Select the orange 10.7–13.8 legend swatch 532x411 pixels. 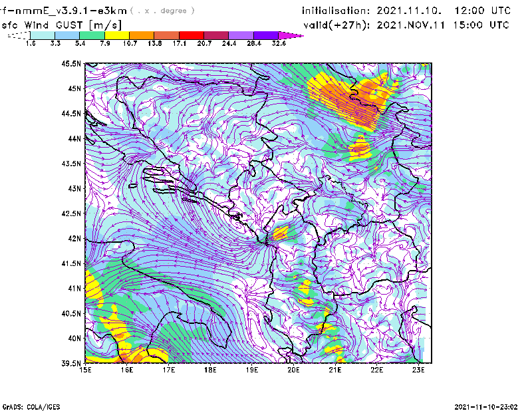tap(142, 35)
